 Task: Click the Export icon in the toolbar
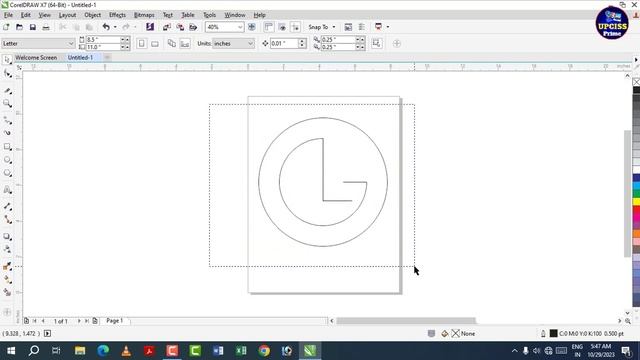180,27
